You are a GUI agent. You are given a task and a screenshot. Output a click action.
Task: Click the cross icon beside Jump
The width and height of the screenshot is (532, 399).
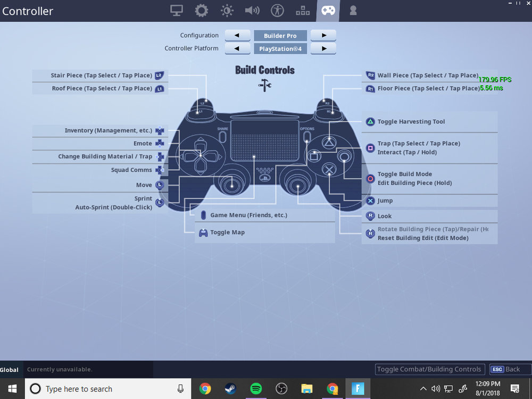pos(370,201)
